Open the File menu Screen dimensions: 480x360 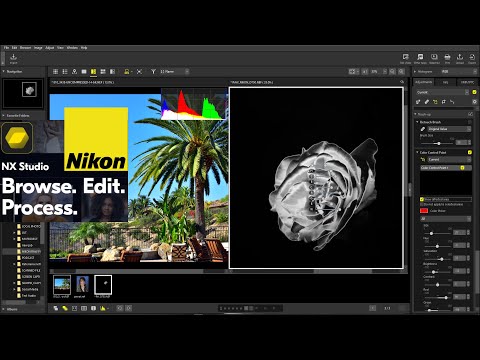[x=6, y=48]
